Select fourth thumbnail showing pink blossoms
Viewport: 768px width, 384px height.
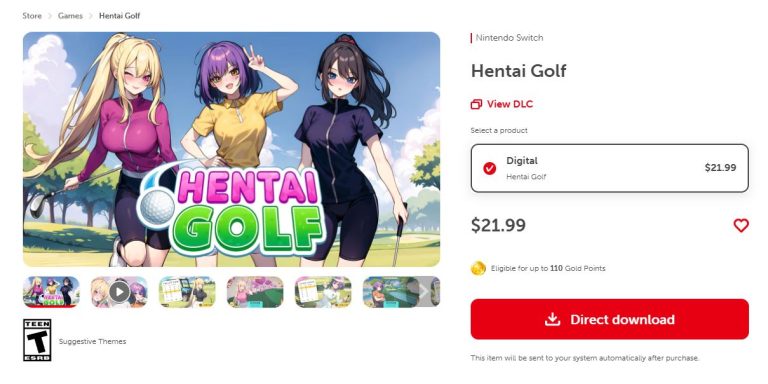(x=255, y=292)
